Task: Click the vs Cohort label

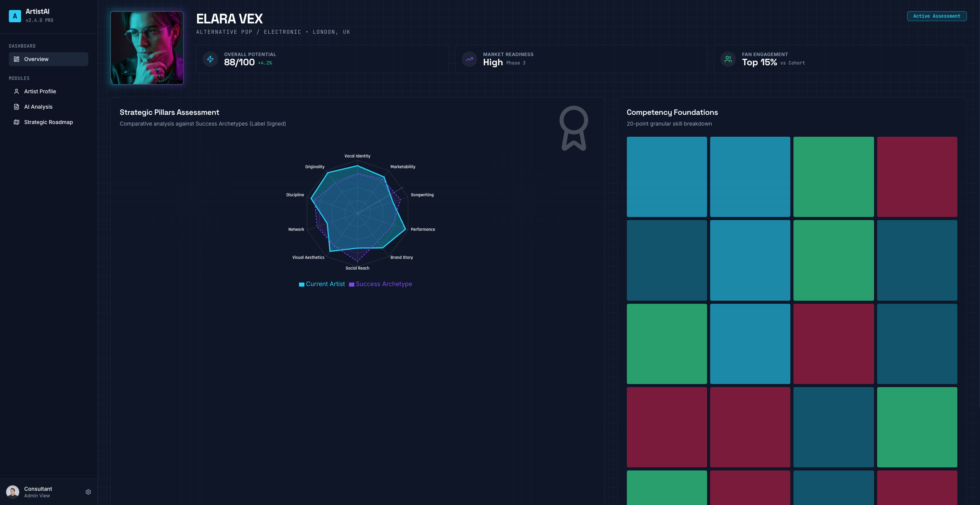Action: coord(793,63)
